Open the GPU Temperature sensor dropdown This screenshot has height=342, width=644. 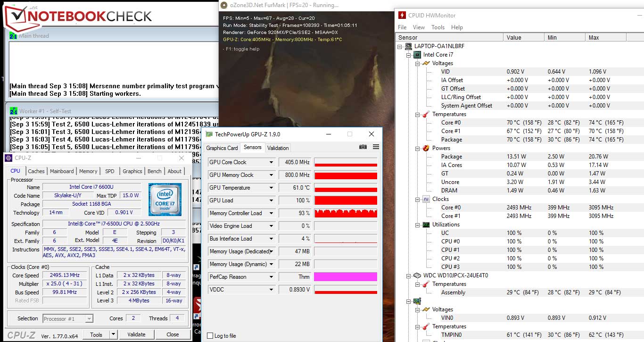pyautogui.click(x=271, y=188)
